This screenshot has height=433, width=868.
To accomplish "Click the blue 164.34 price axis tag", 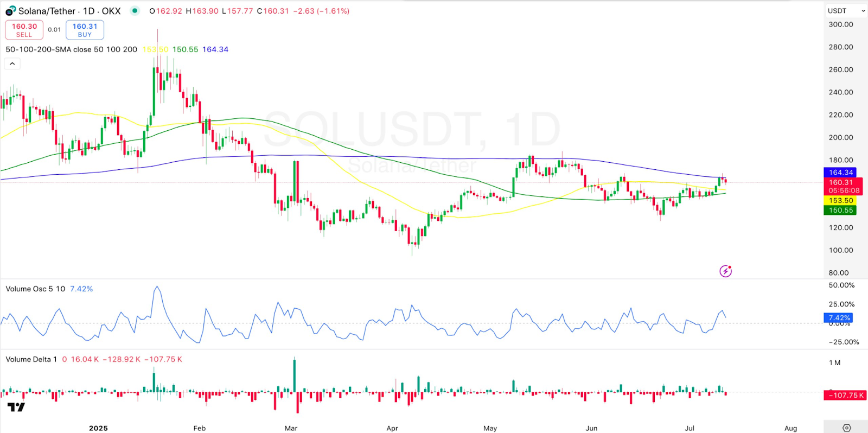I will (x=840, y=173).
